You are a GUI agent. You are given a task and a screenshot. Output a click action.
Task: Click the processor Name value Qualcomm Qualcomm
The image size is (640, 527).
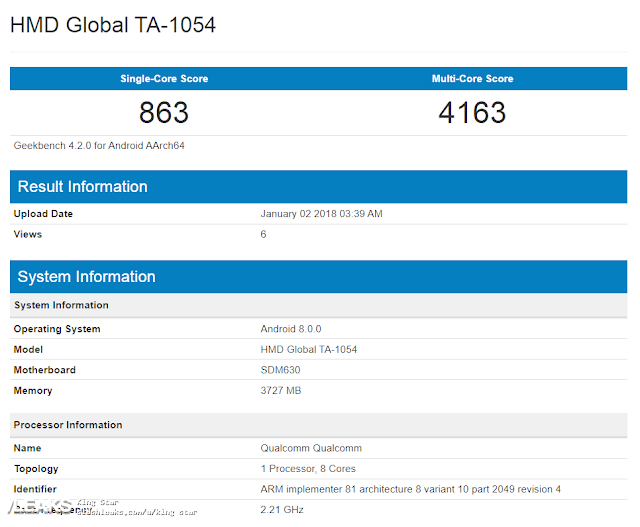click(x=311, y=448)
